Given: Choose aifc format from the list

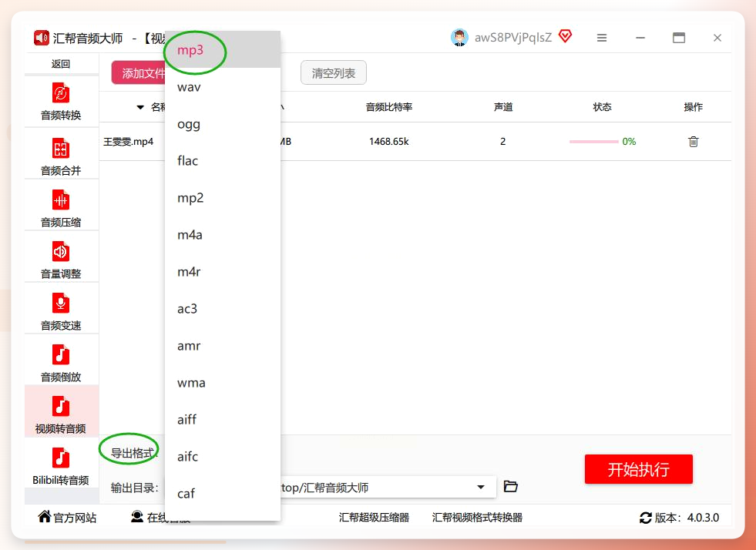Looking at the screenshot, I should (222, 457).
